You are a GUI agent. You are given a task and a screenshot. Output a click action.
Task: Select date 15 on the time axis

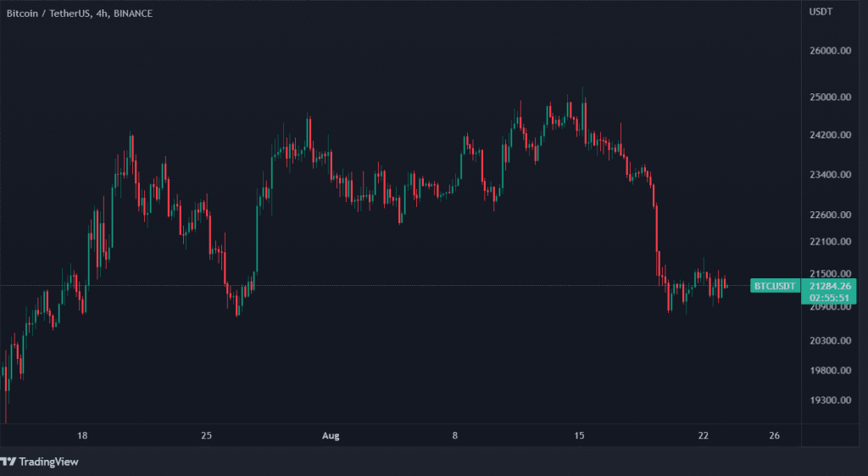pyautogui.click(x=579, y=435)
